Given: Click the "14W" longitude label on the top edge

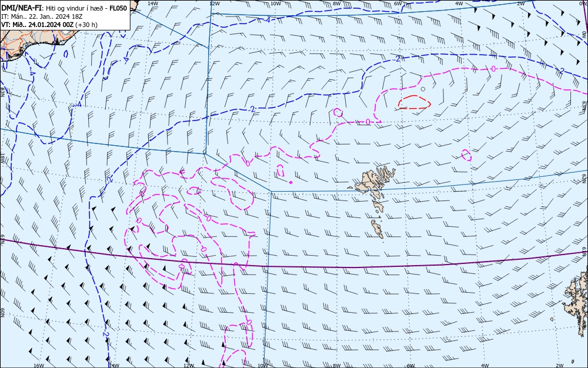Looking at the screenshot, I should (x=152, y=4).
